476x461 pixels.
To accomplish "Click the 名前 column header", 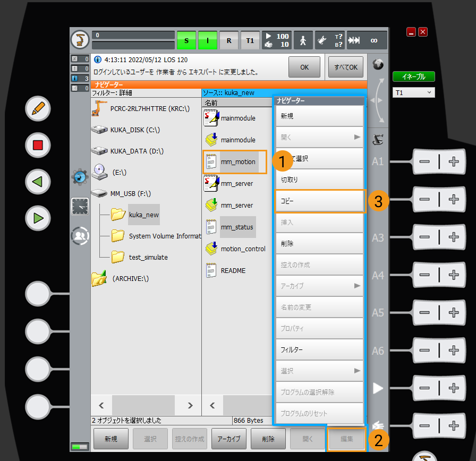I will click(237, 103).
